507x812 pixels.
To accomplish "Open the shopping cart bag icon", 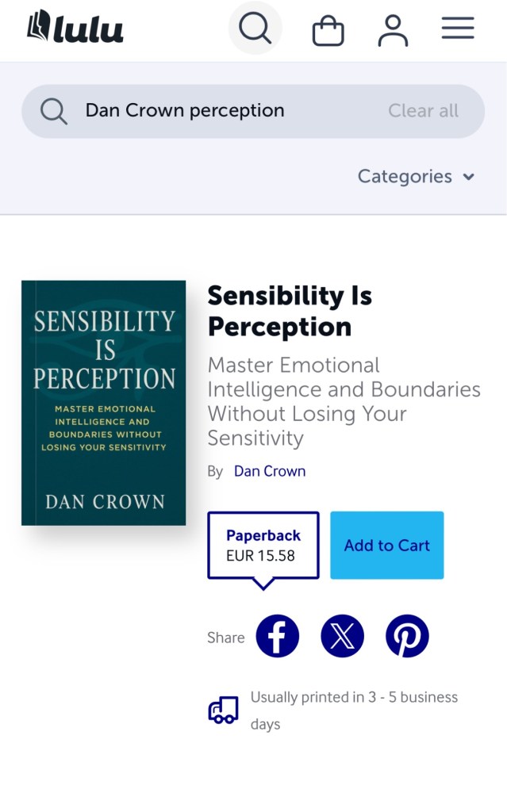I will click(x=328, y=31).
